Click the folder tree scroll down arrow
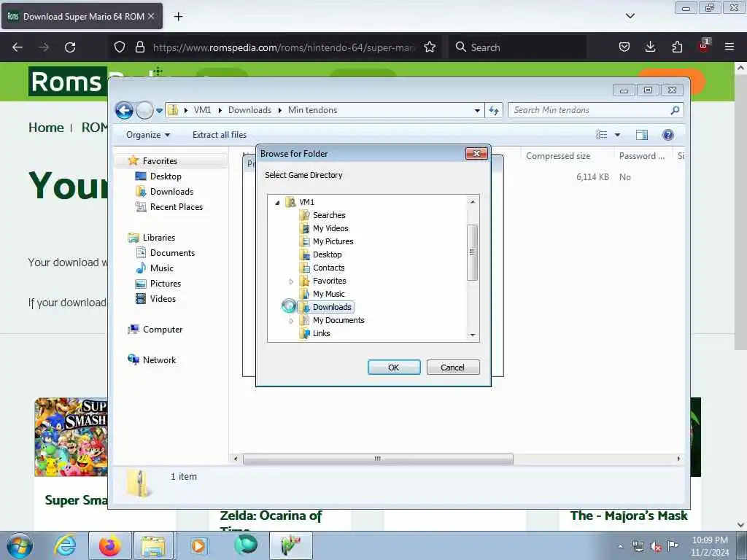 pos(472,335)
